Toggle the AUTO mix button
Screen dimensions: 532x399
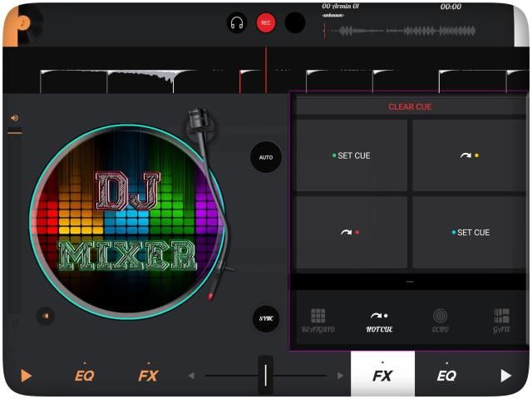click(266, 157)
